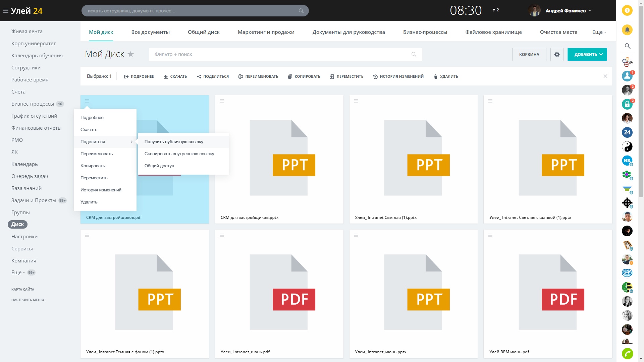Close the selection action toolbar
The height and width of the screenshot is (362, 644).
click(605, 76)
